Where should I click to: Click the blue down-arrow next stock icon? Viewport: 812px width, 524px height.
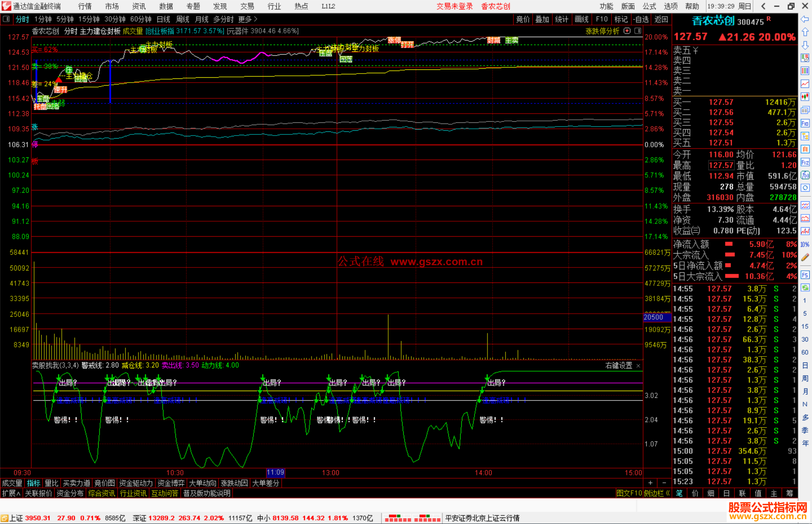[x=805, y=45]
